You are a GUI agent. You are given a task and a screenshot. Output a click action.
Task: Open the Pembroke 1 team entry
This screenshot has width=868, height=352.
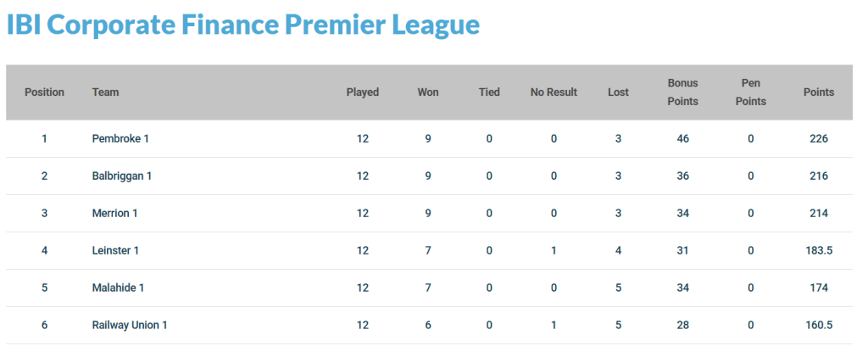(x=120, y=138)
